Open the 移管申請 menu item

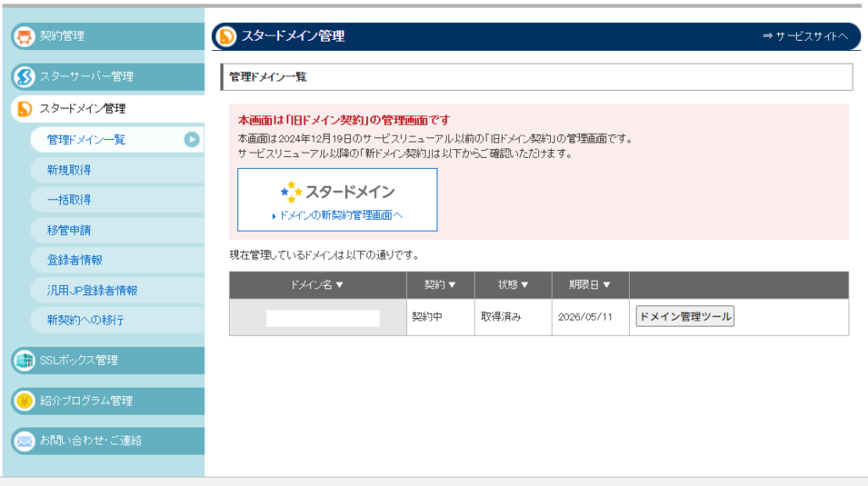[x=70, y=230]
